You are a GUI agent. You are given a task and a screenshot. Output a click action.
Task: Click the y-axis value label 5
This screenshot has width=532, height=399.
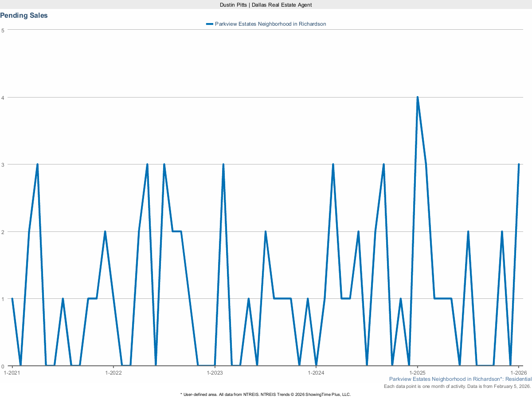4,31
